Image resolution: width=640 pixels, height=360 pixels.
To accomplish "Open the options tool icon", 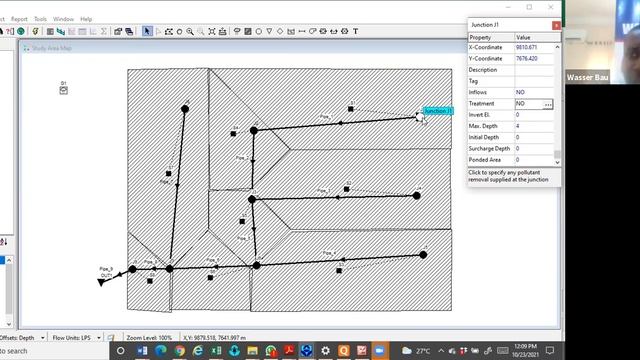I will 118,31.
